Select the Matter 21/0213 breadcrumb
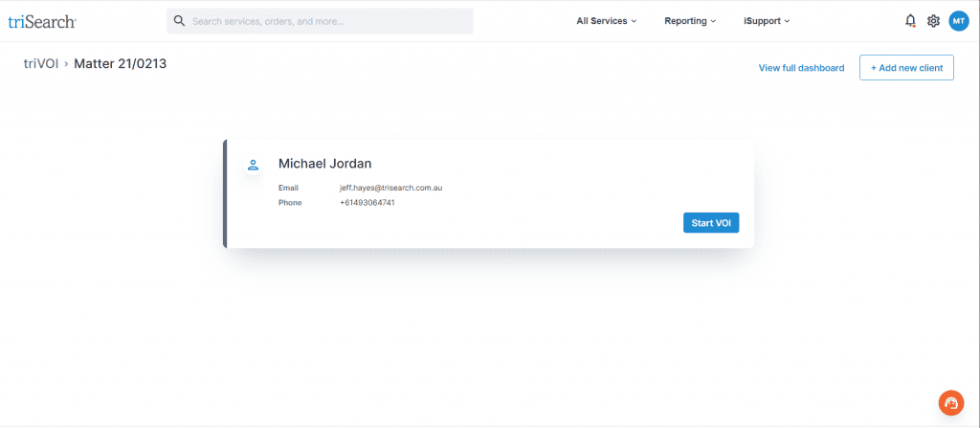Viewport: 980px width, 428px height. click(x=121, y=64)
